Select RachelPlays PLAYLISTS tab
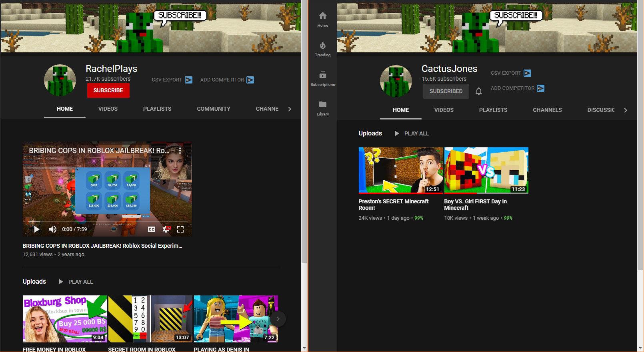Image resolution: width=644 pixels, height=352 pixels. tap(157, 109)
